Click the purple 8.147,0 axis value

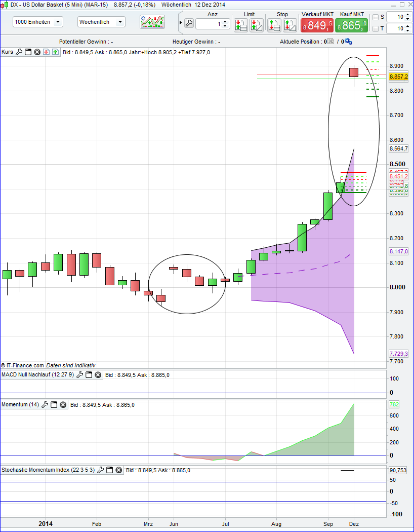pyautogui.click(x=398, y=251)
